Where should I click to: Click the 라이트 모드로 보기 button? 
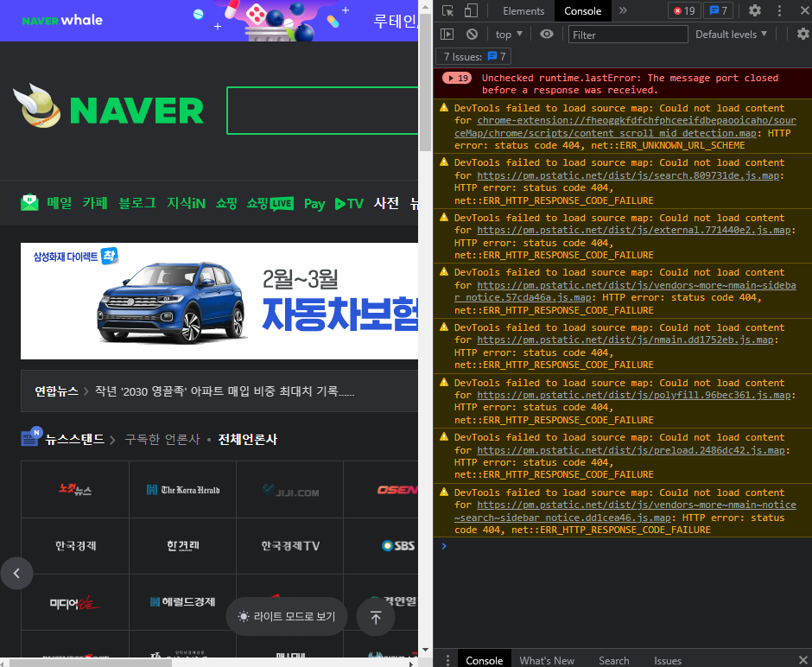[x=287, y=617]
